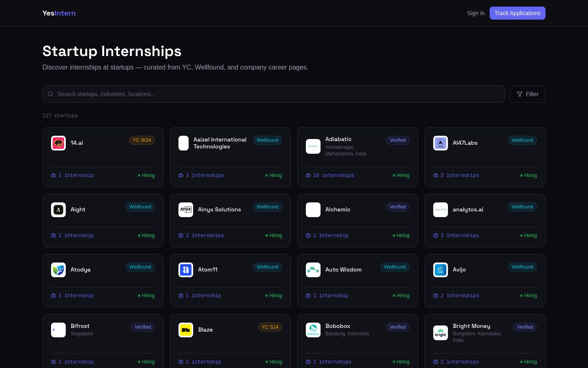Click the Alchemic company logo
This screenshot has height=368, width=588.
[313, 210]
